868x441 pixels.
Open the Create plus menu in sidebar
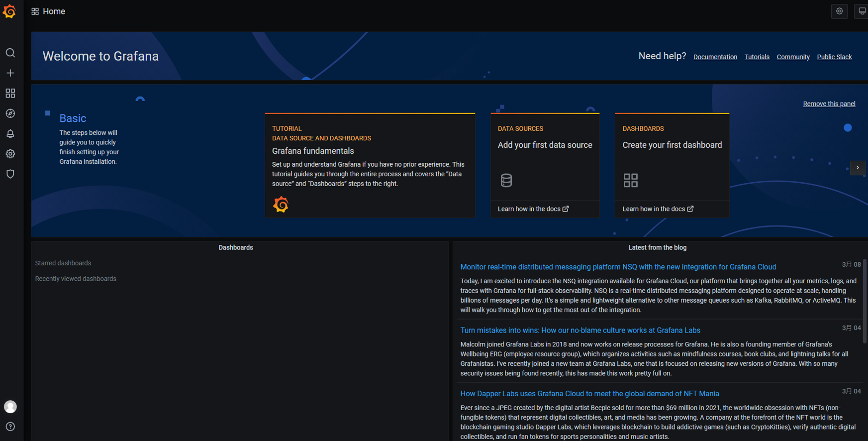pyautogui.click(x=10, y=73)
